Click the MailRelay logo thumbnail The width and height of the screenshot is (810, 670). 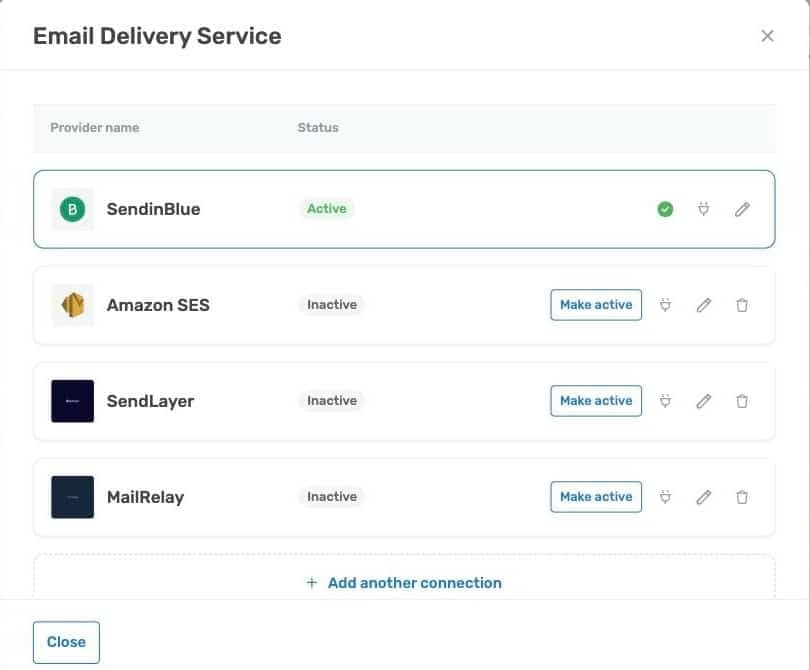tap(72, 497)
